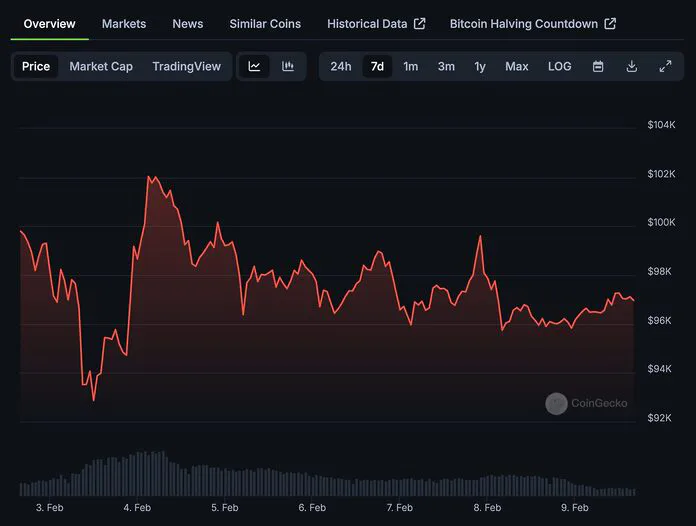
Task: Set chart range to 24h
Action: coord(341,67)
